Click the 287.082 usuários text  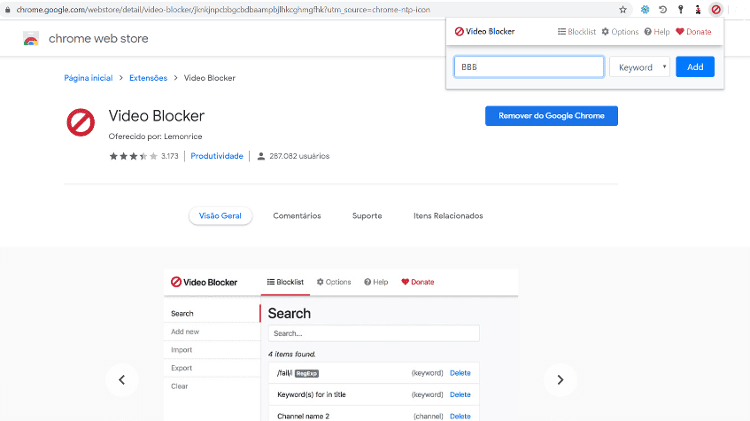click(299, 156)
